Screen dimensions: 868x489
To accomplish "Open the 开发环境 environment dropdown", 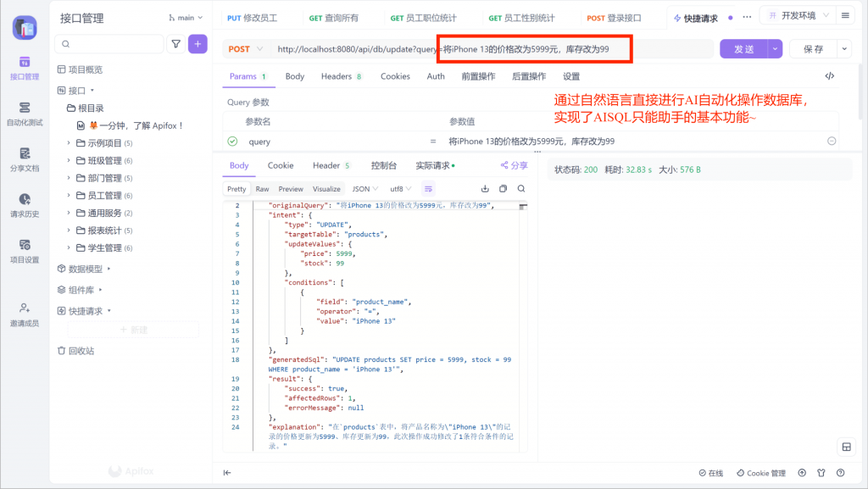I will coord(796,16).
